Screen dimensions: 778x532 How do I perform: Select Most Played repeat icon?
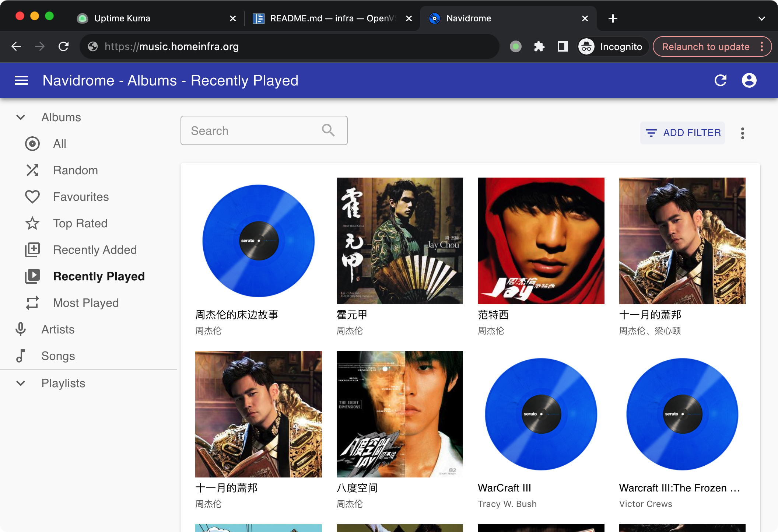[x=32, y=303]
